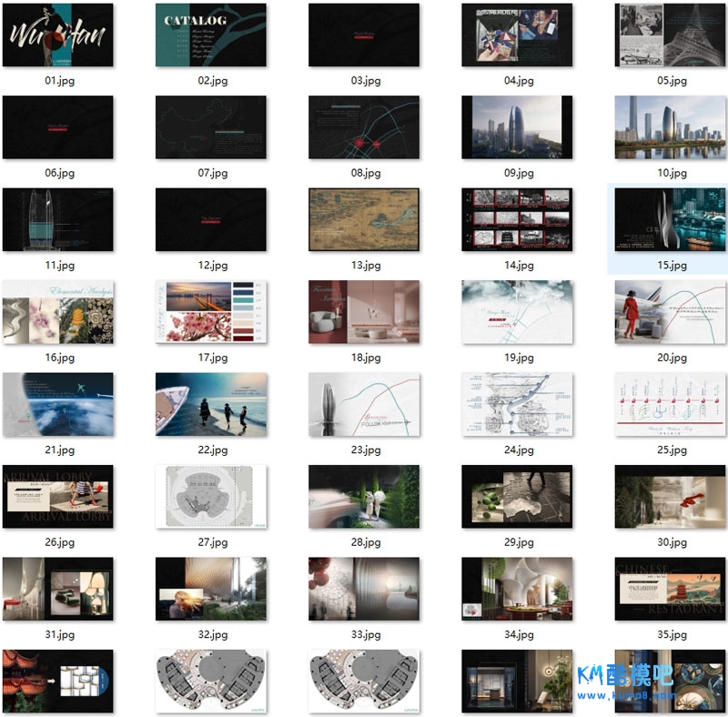Open the 02.jpg CATALOG slide thumbnail
728x717 pixels.
211,35
